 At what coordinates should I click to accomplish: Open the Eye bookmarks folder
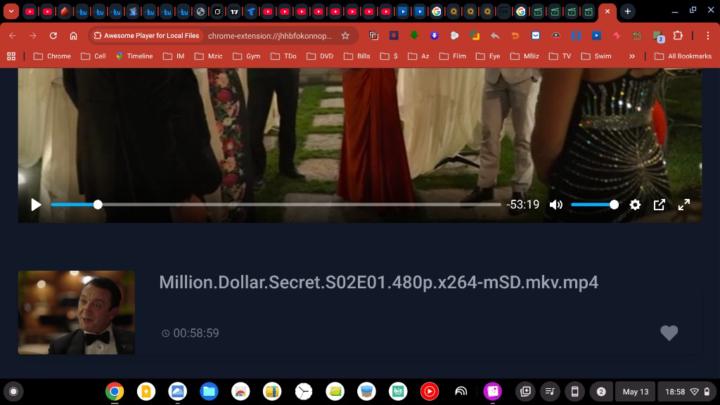tap(488, 56)
